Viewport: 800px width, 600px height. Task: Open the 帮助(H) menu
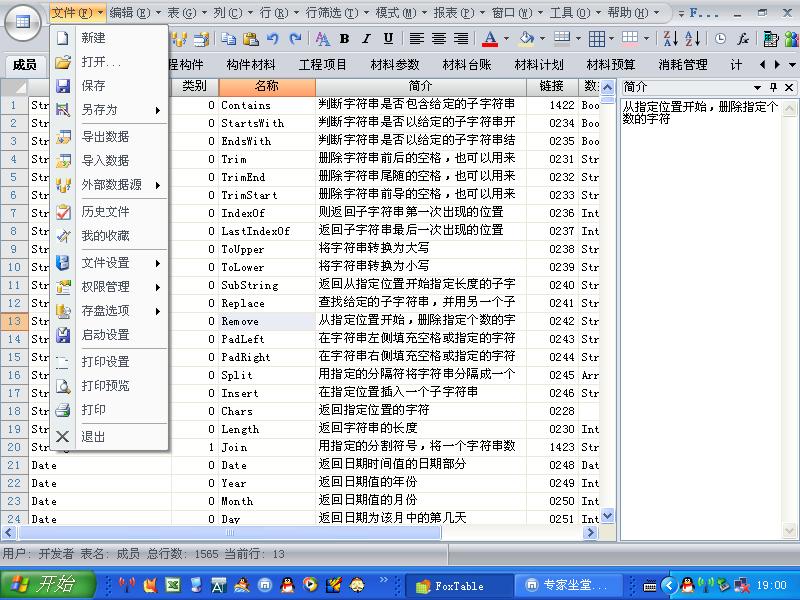coord(634,13)
